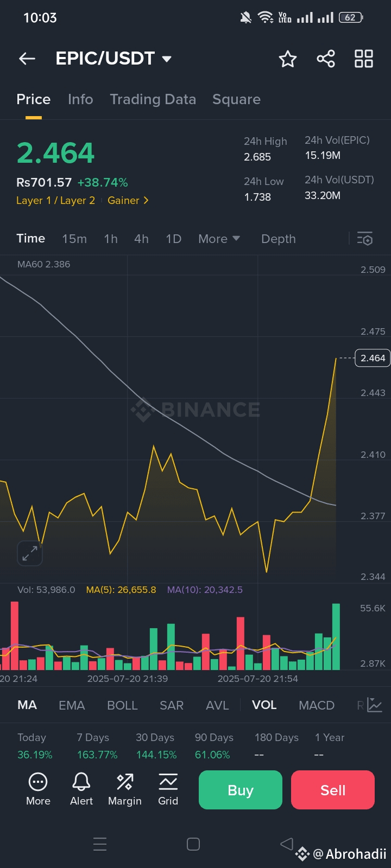Toggle the SAR indicator
The width and height of the screenshot is (391, 868).
point(172,705)
